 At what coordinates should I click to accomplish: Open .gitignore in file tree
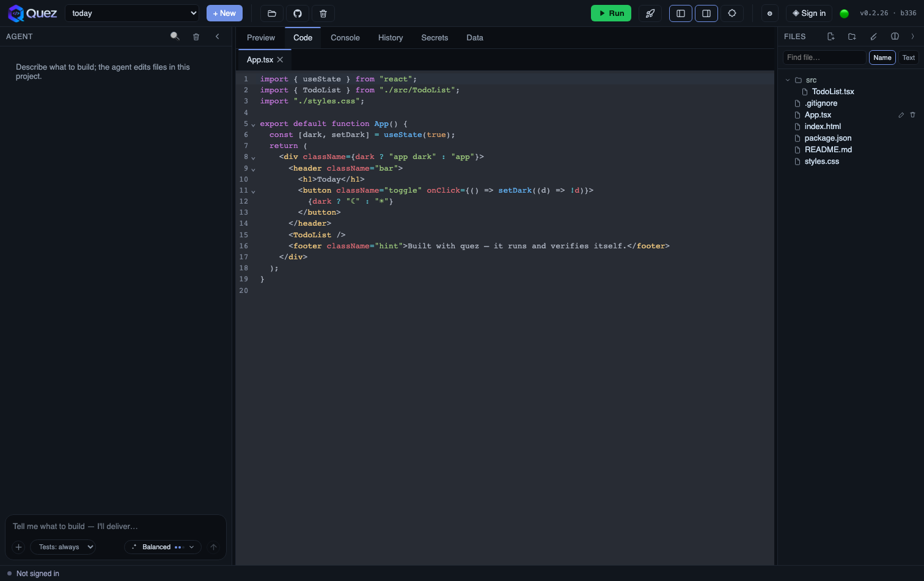coord(821,103)
